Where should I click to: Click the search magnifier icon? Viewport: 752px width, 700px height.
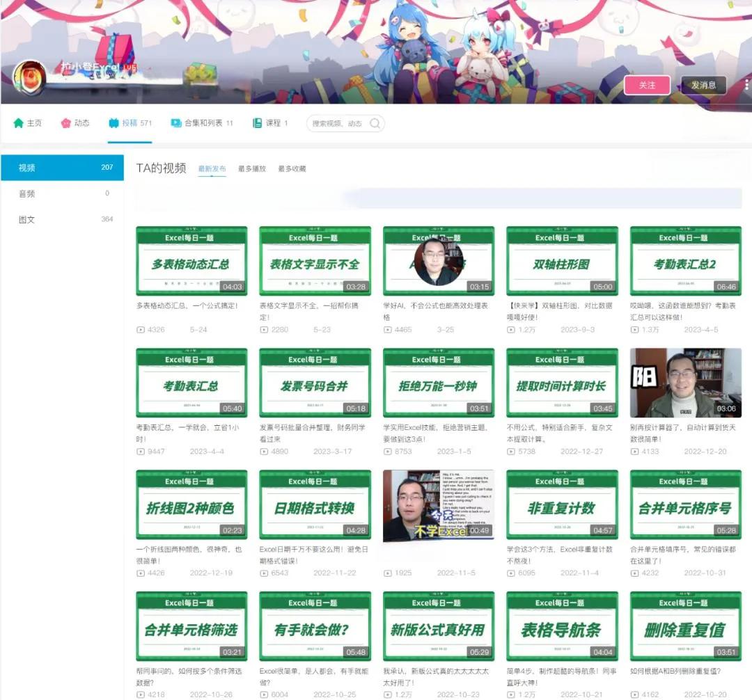(375, 124)
